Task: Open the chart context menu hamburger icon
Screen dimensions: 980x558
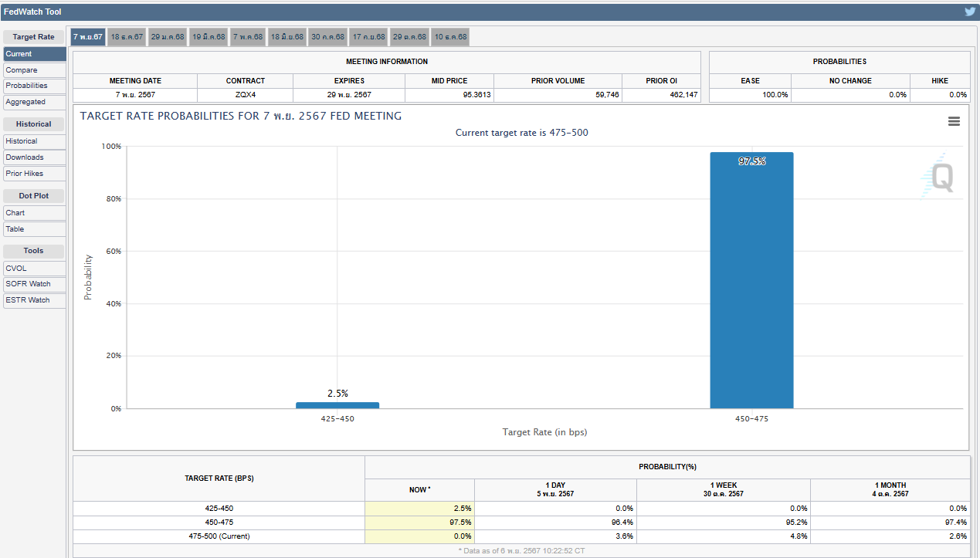Action: (x=954, y=121)
